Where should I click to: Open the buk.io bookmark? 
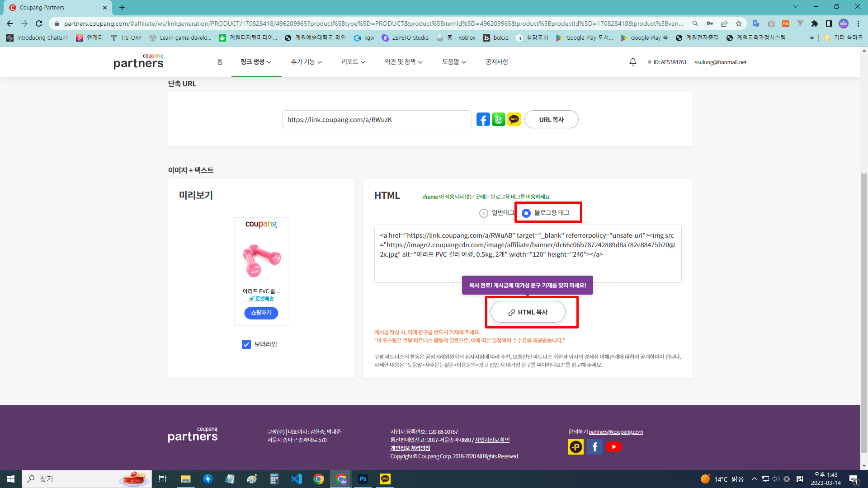pos(496,38)
